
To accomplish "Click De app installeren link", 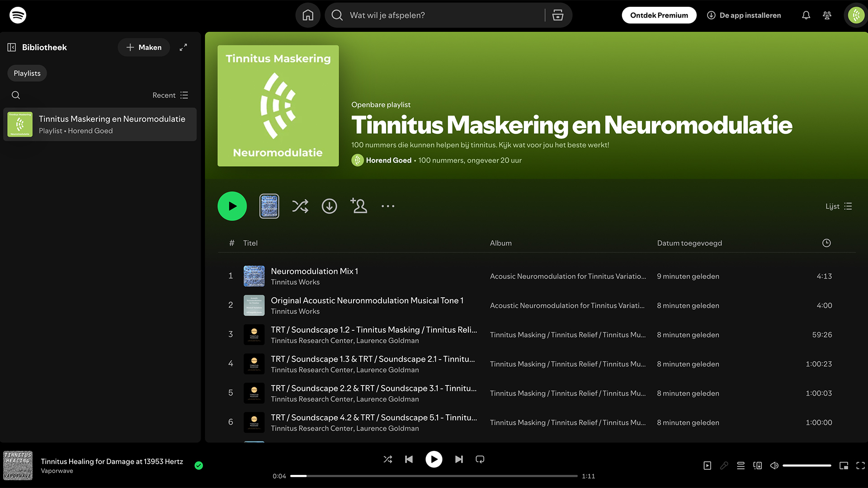I will (744, 15).
